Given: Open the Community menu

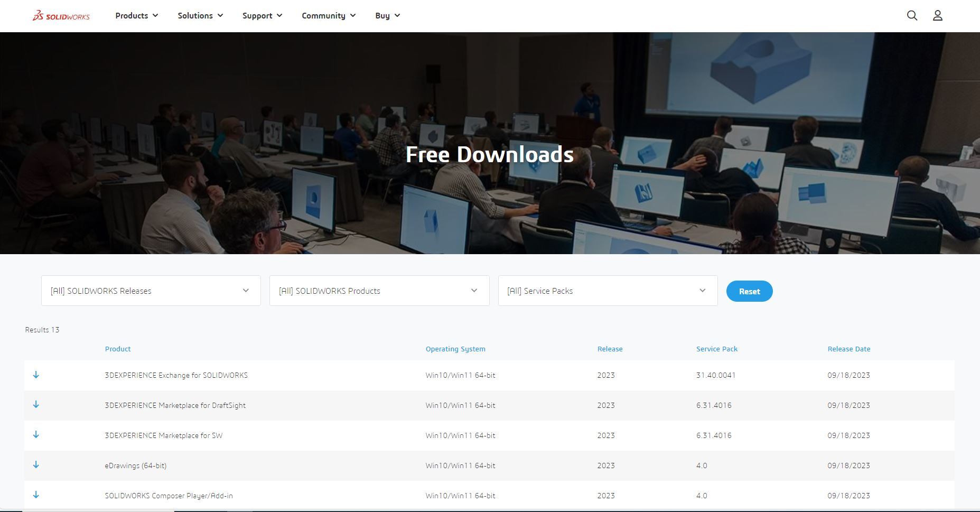Looking at the screenshot, I should [328, 16].
